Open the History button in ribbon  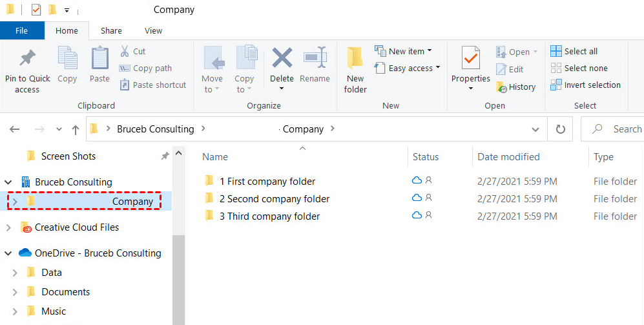click(515, 87)
